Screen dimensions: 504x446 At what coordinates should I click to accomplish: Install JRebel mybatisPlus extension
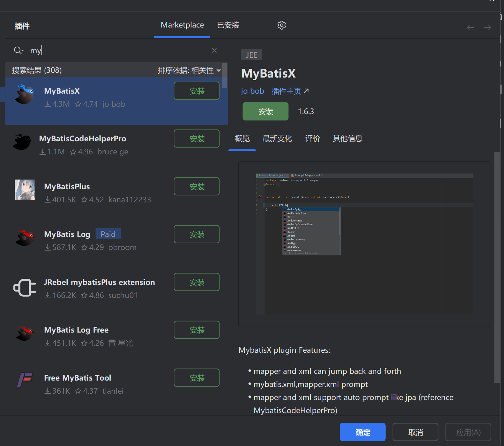(197, 282)
